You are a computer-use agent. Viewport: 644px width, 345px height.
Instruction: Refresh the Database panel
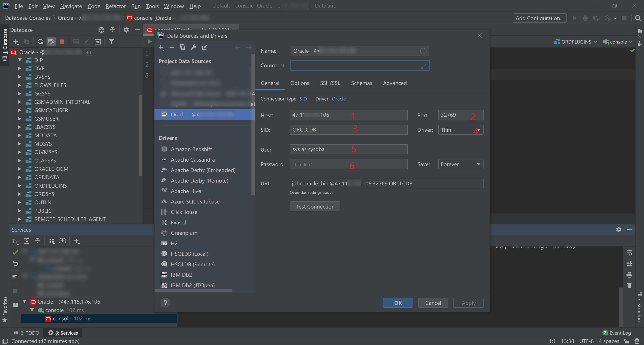pyautogui.click(x=40, y=42)
